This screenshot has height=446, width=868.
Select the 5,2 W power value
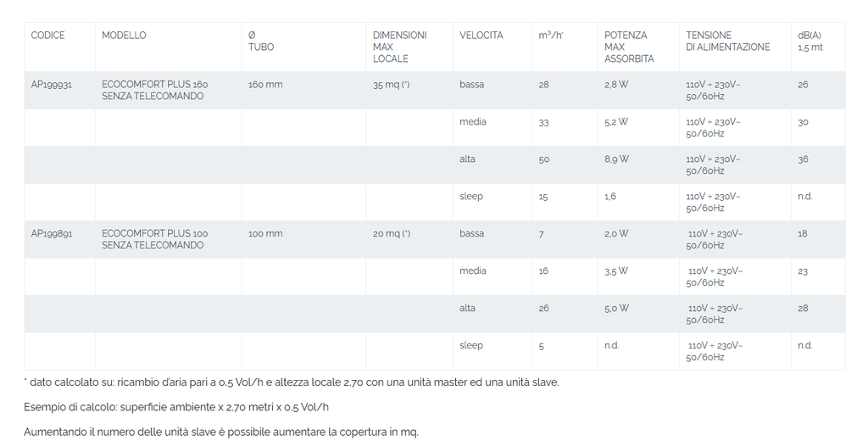(616, 122)
